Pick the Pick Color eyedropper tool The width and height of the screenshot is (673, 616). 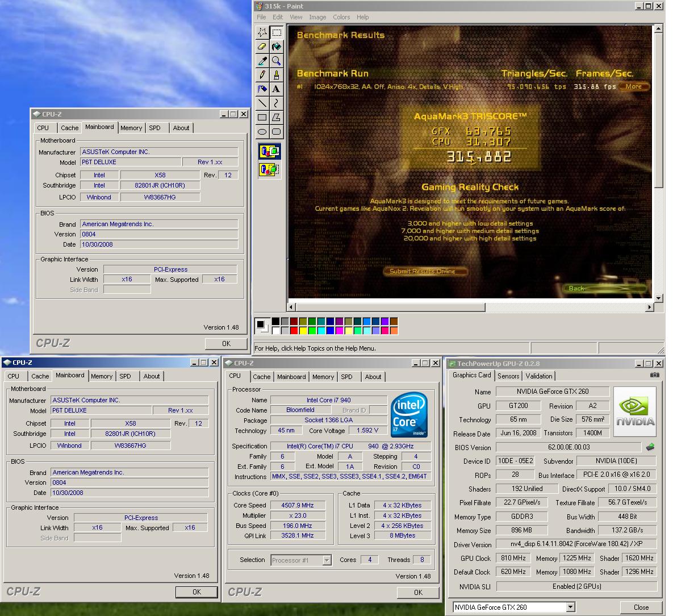[262, 61]
